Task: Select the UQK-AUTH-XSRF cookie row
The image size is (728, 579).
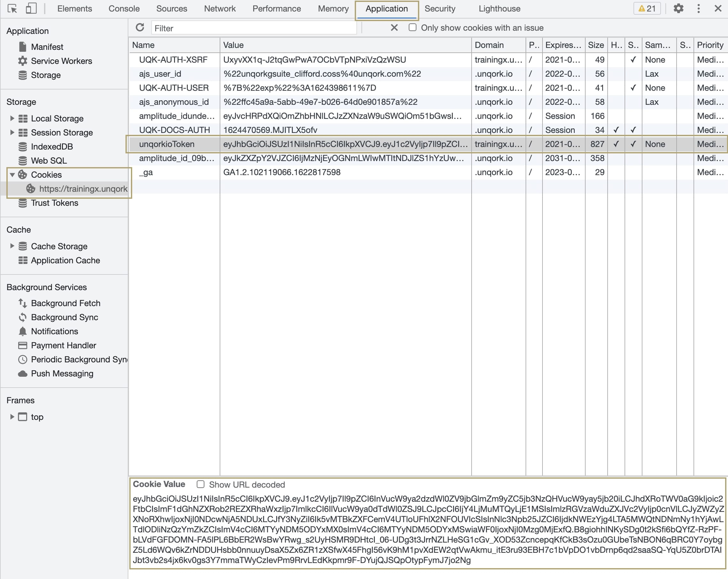Action: point(428,60)
